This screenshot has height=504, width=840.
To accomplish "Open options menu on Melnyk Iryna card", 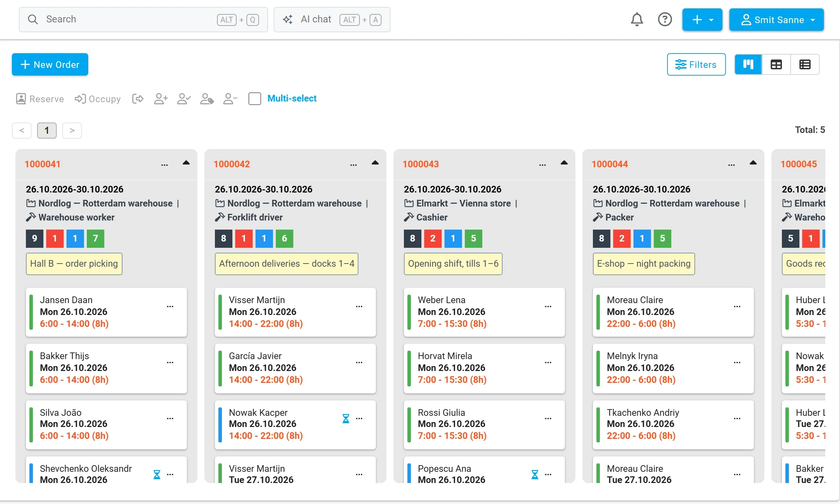I will click(x=737, y=363).
